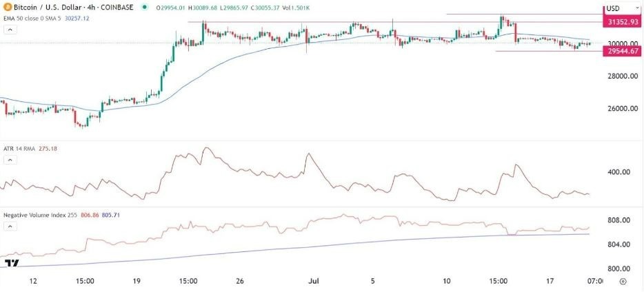The width and height of the screenshot is (644, 294).
Task: Click the 26000.00 price axis label
Action: [623, 109]
